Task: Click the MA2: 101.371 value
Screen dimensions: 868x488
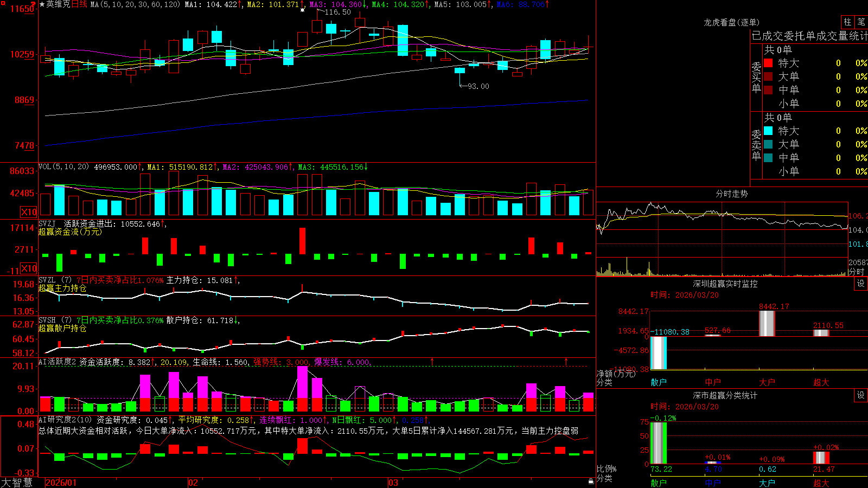Action: point(273,4)
